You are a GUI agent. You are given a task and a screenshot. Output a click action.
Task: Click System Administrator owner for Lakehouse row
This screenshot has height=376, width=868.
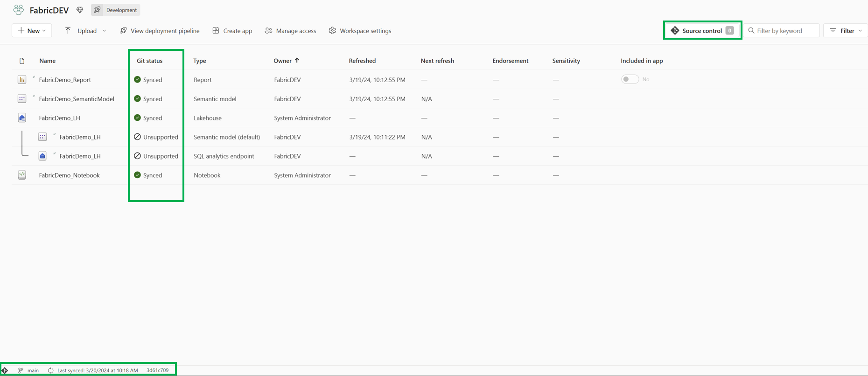tap(302, 118)
